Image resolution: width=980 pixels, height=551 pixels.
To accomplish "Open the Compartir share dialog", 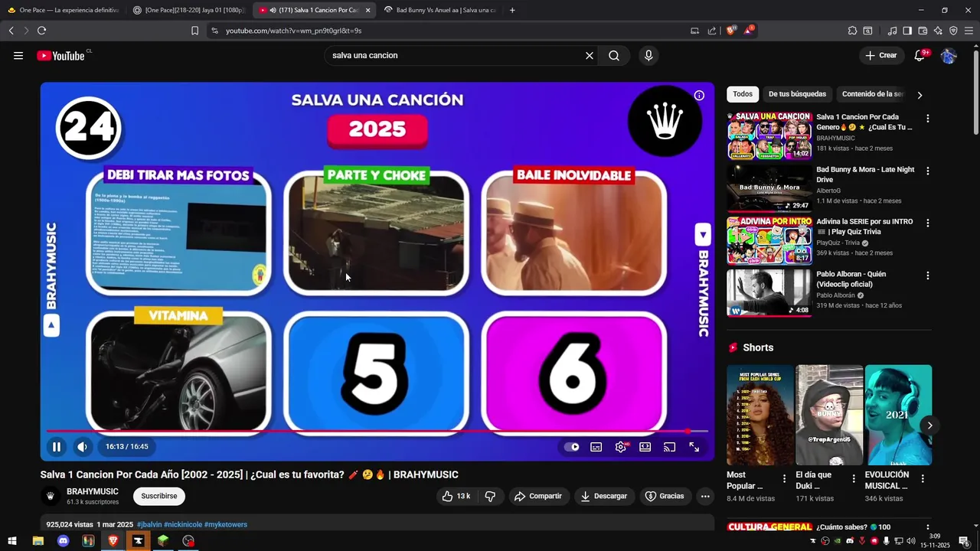I will pyautogui.click(x=538, y=496).
